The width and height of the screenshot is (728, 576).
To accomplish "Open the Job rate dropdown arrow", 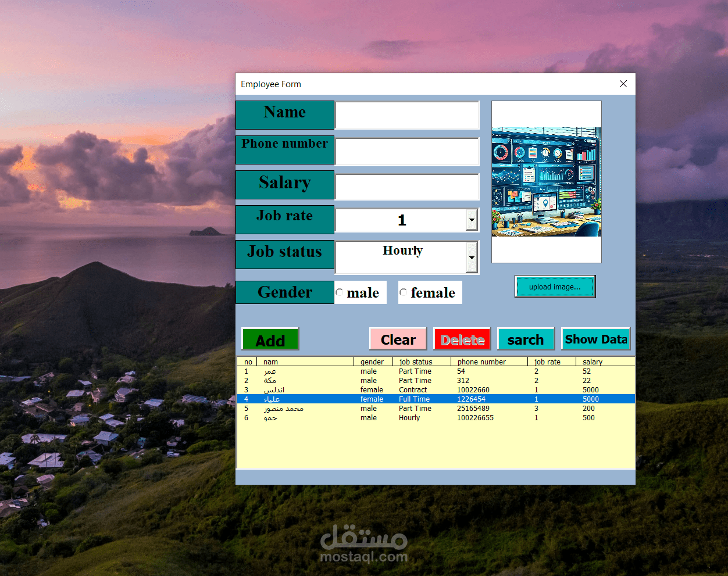I will [x=472, y=220].
